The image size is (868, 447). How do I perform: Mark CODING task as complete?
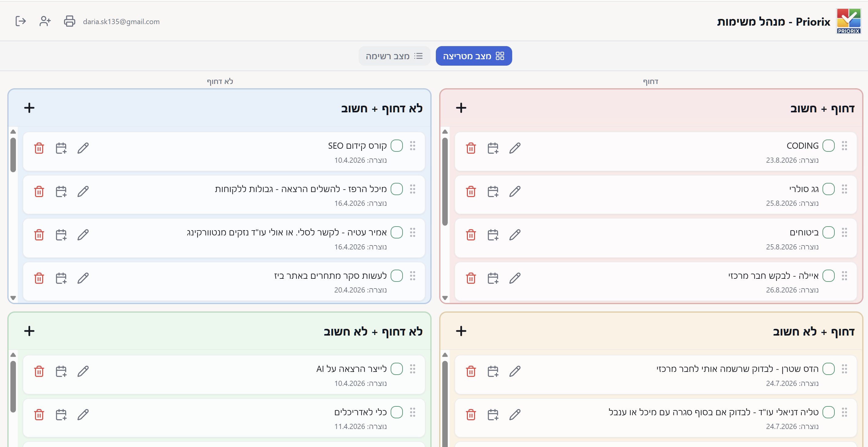click(x=828, y=146)
